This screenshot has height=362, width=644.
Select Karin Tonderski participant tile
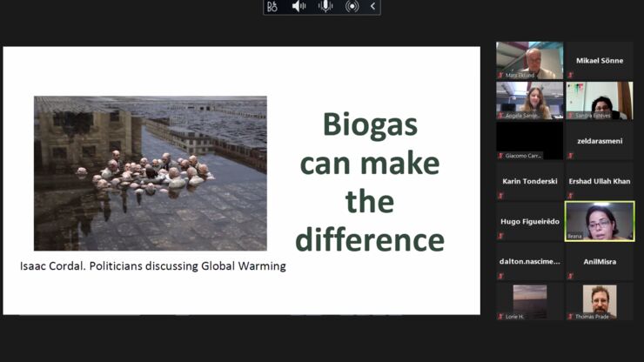click(529, 181)
